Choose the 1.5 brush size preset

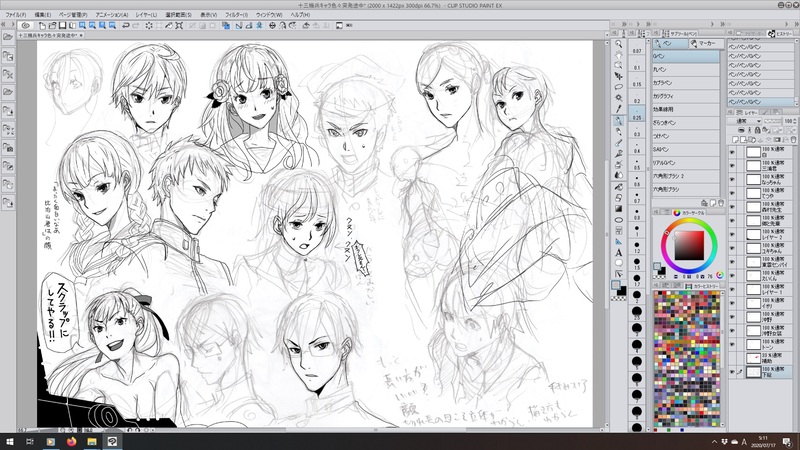[637, 264]
